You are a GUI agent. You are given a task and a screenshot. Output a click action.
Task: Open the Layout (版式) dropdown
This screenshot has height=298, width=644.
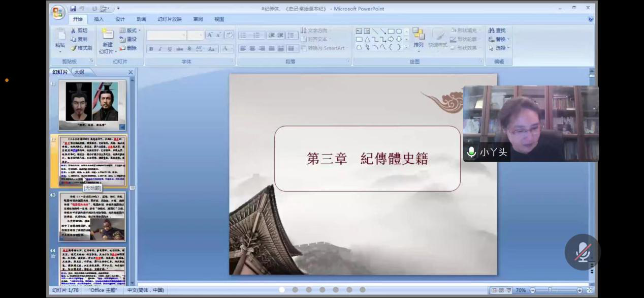tap(131, 31)
